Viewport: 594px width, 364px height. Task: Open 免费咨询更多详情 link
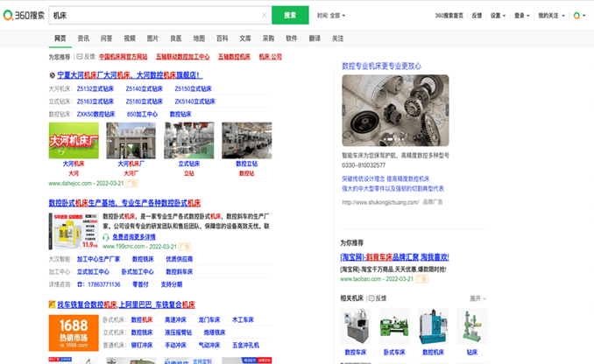[x=134, y=237]
